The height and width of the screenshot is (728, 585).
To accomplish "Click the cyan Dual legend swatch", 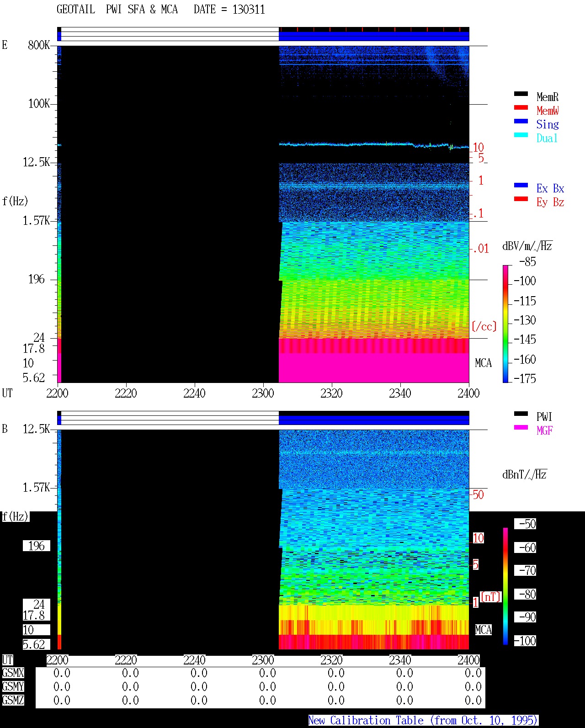I will coord(521,135).
